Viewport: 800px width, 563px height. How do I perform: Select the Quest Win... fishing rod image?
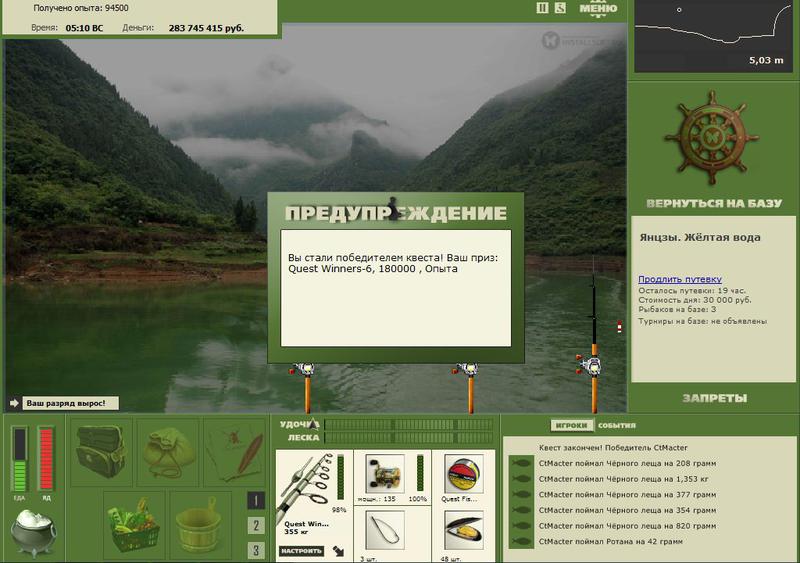(x=305, y=486)
